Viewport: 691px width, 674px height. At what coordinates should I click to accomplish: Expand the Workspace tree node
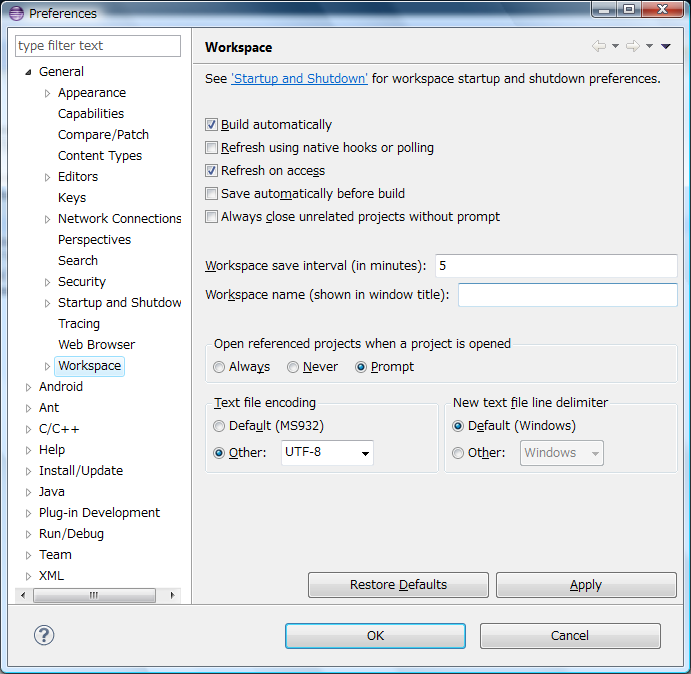(47, 366)
